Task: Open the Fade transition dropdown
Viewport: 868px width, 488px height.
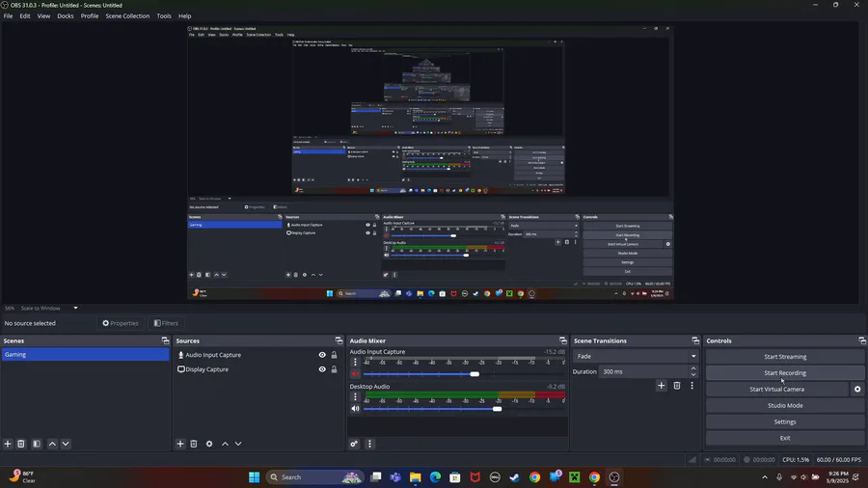Action: click(636, 356)
